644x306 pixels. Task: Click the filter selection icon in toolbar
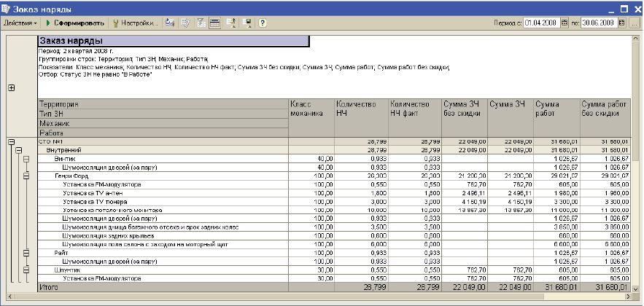[200, 23]
